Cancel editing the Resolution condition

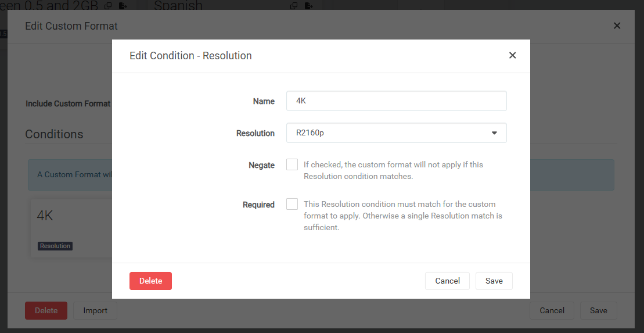447,281
